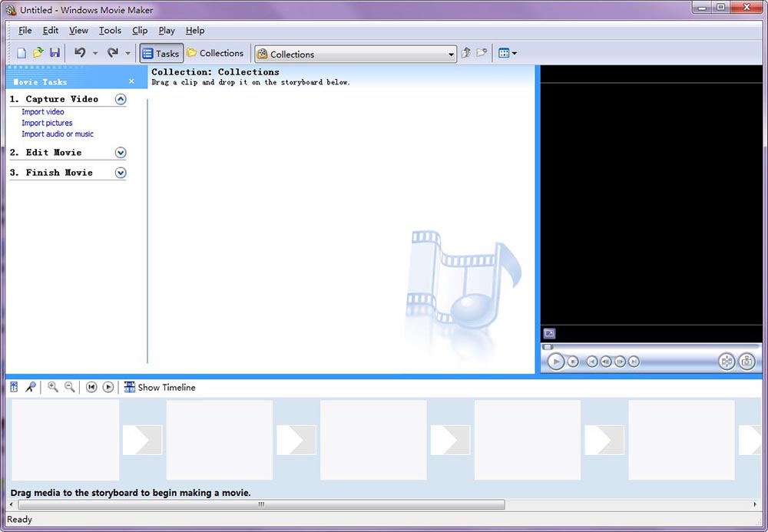Screen dimensions: 768x532
Task: Click the Zoom Timeline Out magnifier
Action: click(70, 387)
